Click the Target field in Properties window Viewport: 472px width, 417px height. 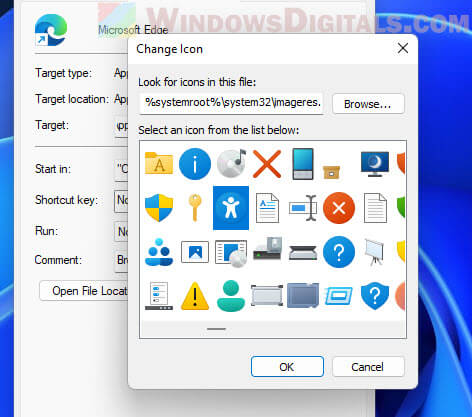click(122, 126)
